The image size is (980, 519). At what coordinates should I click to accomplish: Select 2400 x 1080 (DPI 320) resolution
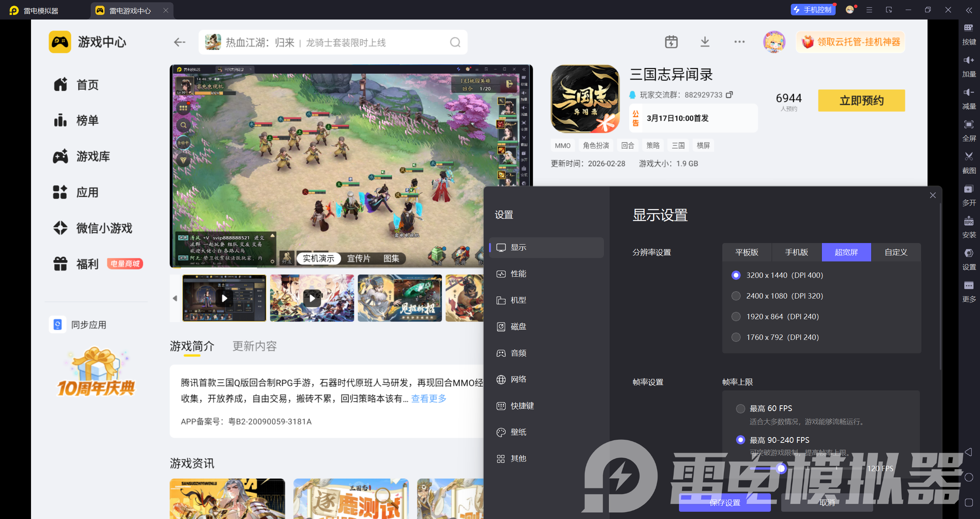coord(736,296)
